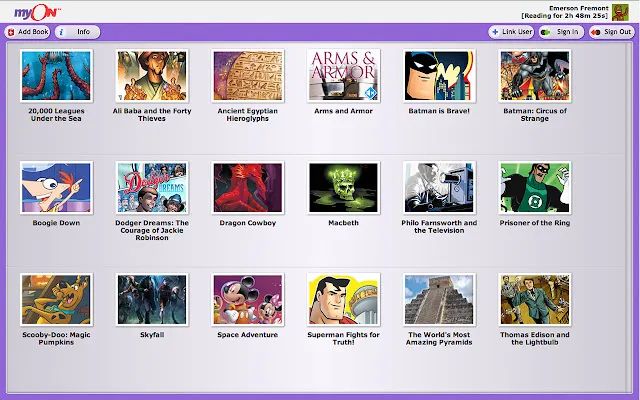This screenshot has height=400, width=640.
Task: Click Emerson Fremont's avatar picture
Action: [x=620, y=12]
